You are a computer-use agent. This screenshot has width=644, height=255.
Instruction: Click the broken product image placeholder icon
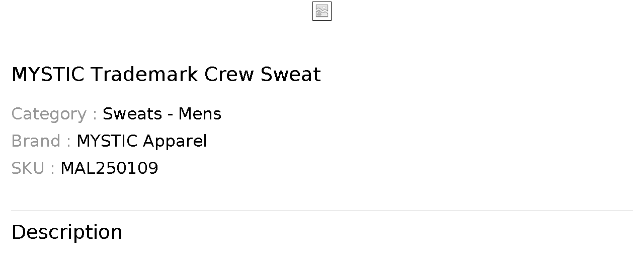pyautogui.click(x=322, y=11)
